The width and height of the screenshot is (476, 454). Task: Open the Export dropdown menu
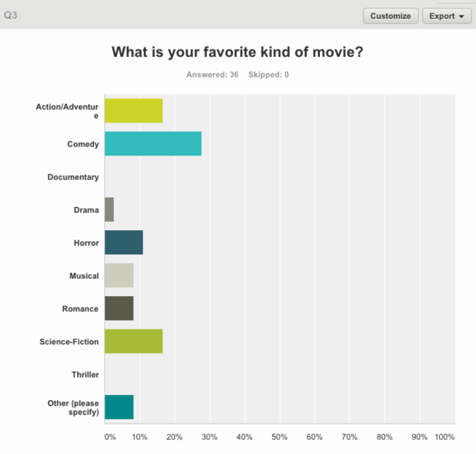tap(447, 16)
